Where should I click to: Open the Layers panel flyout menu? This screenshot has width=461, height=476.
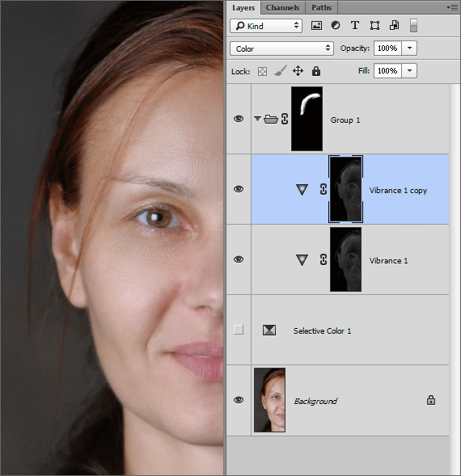pyautogui.click(x=452, y=7)
